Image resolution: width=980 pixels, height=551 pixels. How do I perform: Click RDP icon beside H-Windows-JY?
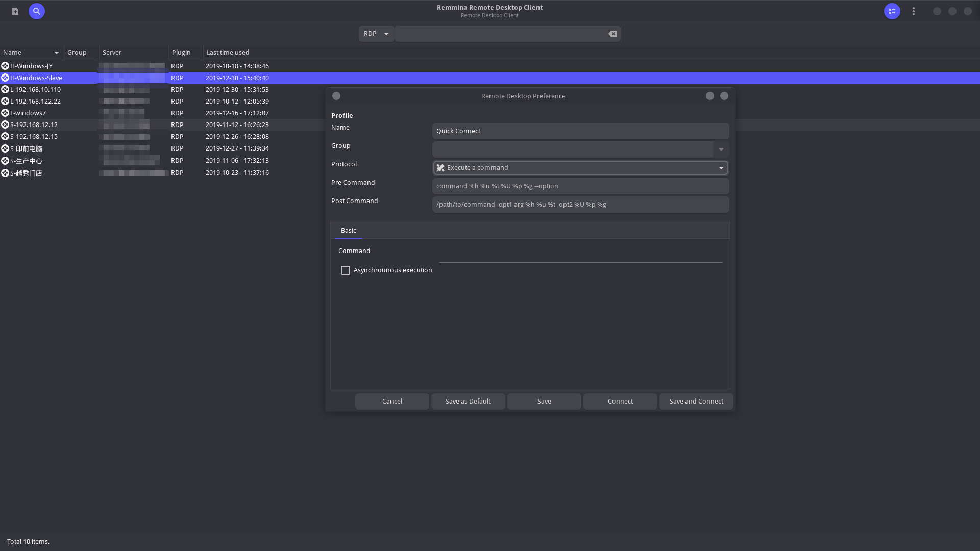5,66
